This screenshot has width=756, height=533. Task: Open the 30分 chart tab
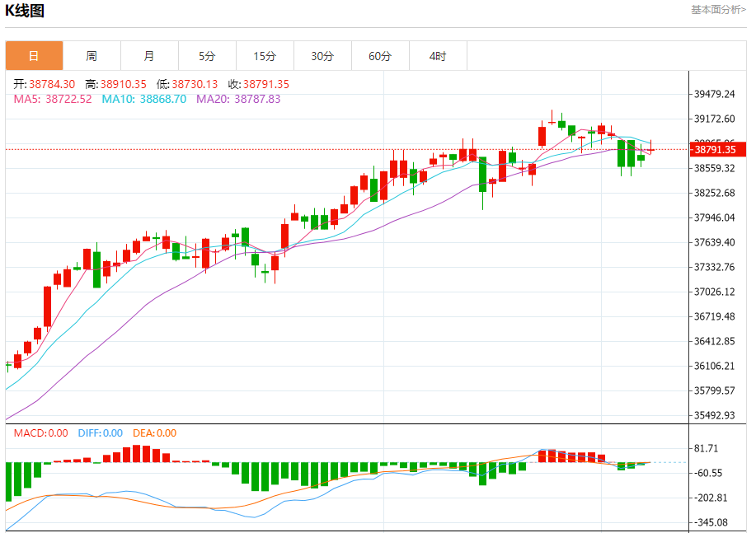(322, 56)
